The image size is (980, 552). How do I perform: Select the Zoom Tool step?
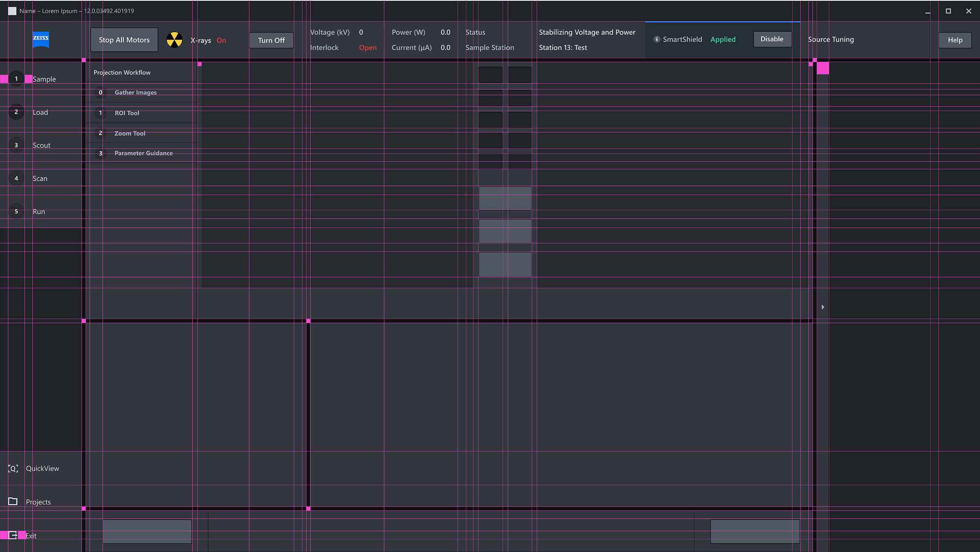tap(130, 134)
